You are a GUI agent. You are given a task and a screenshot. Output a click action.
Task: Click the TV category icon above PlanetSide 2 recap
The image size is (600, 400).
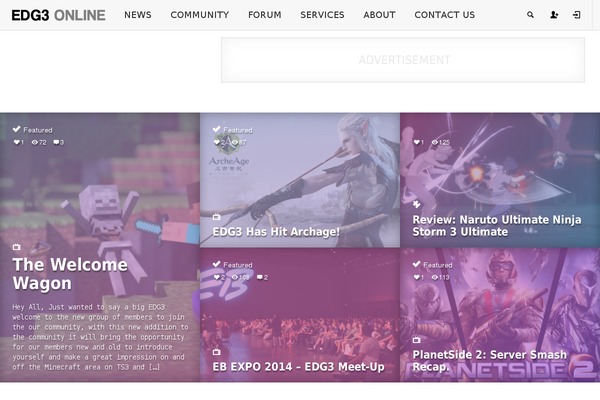[x=417, y=340]
